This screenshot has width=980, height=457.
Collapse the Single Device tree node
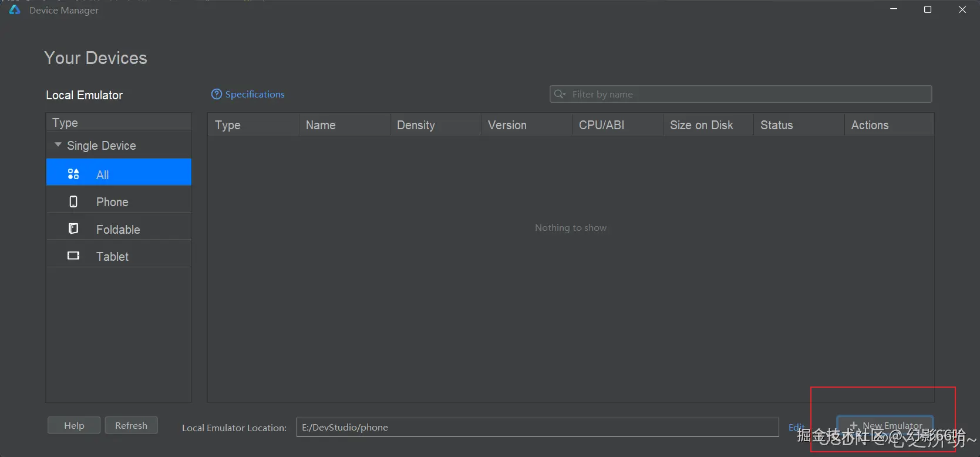coord(58,145)
